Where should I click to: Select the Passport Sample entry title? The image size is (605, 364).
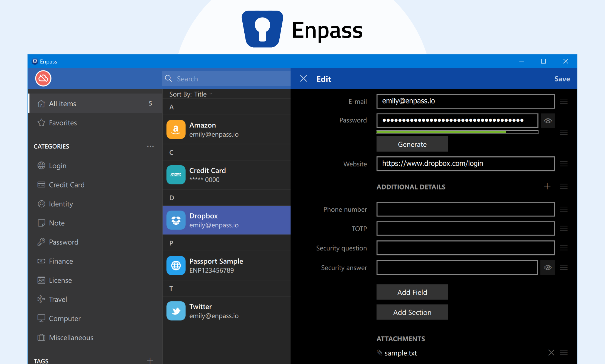pyautogui.click(x=216, y=261)
